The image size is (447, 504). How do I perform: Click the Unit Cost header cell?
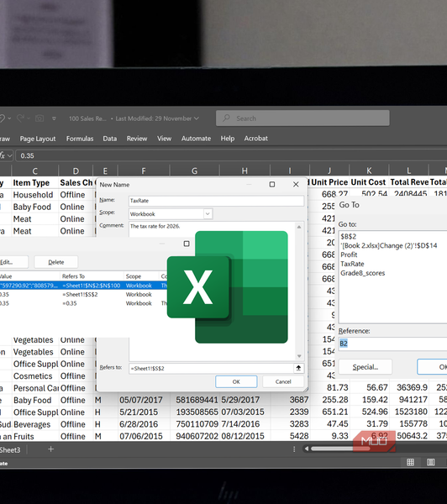click(369, 182)
